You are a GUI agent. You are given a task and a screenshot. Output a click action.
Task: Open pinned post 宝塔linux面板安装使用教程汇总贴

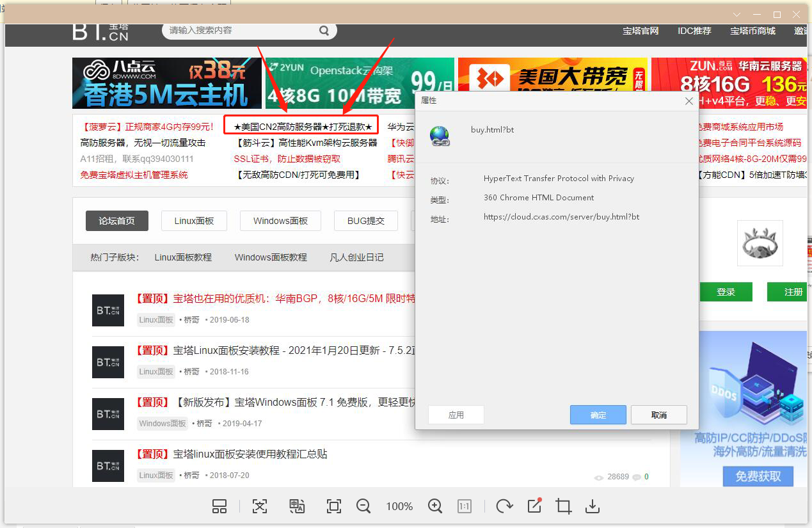pos(231,454)
